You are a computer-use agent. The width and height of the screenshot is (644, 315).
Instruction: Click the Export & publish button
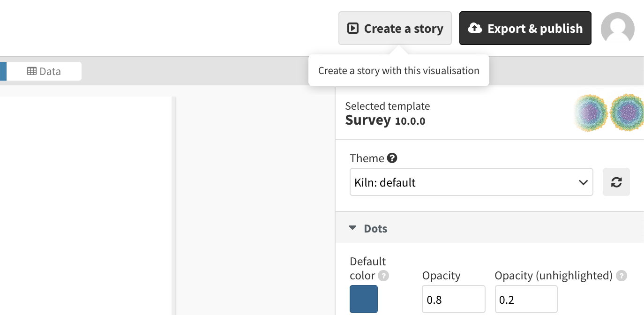525,29
